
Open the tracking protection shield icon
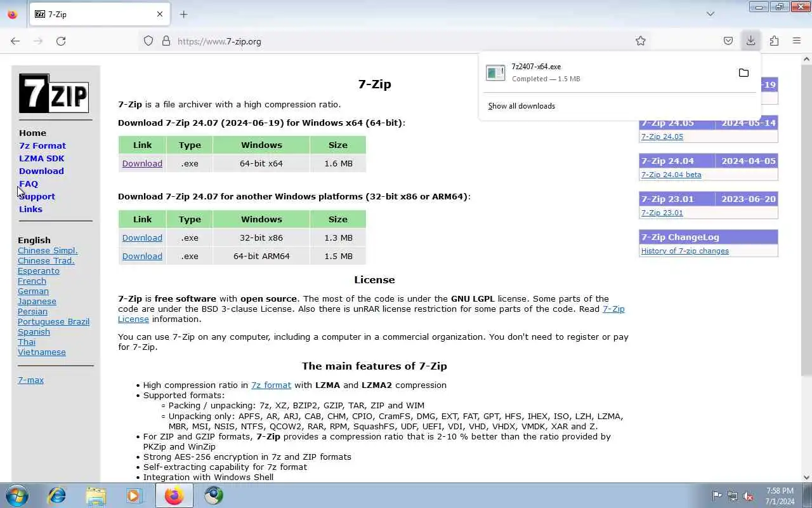pos(148,41)
